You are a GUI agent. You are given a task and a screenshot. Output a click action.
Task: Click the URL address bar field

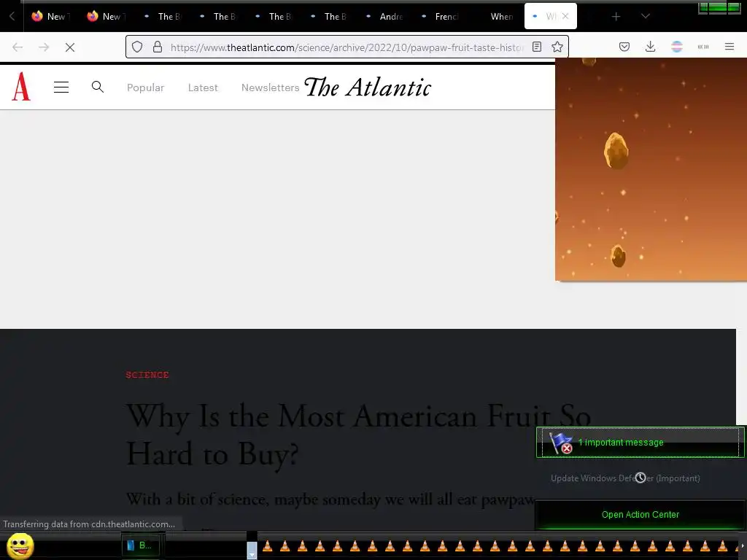347,47
